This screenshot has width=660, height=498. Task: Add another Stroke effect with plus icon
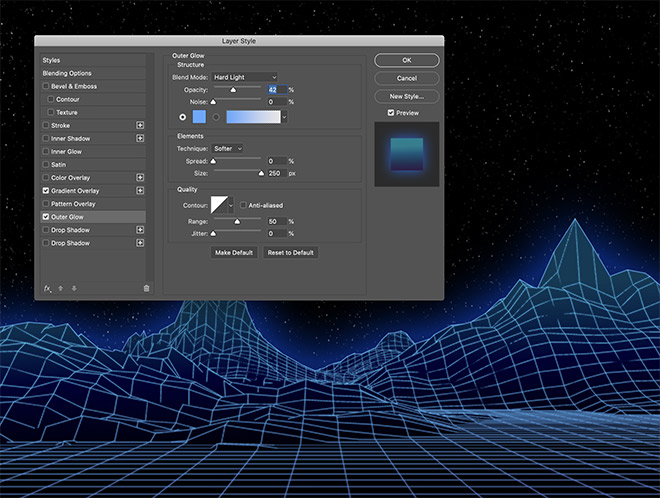tap(140, 125)
